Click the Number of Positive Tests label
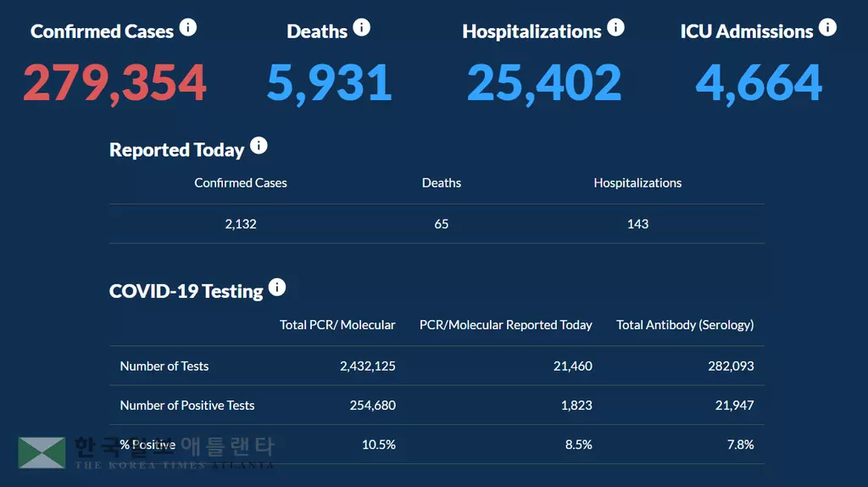Screen dimensions: 868x487 (x=187, y=406)
